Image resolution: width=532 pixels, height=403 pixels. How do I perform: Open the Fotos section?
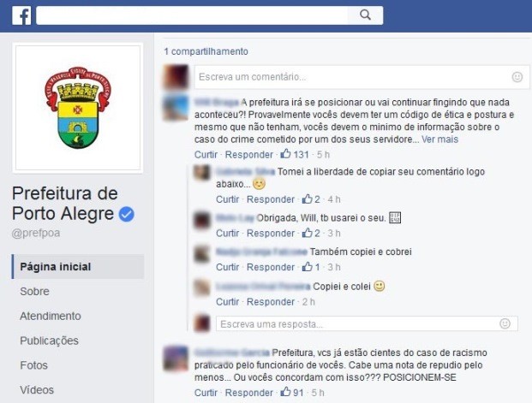click(x=34, y=365)
